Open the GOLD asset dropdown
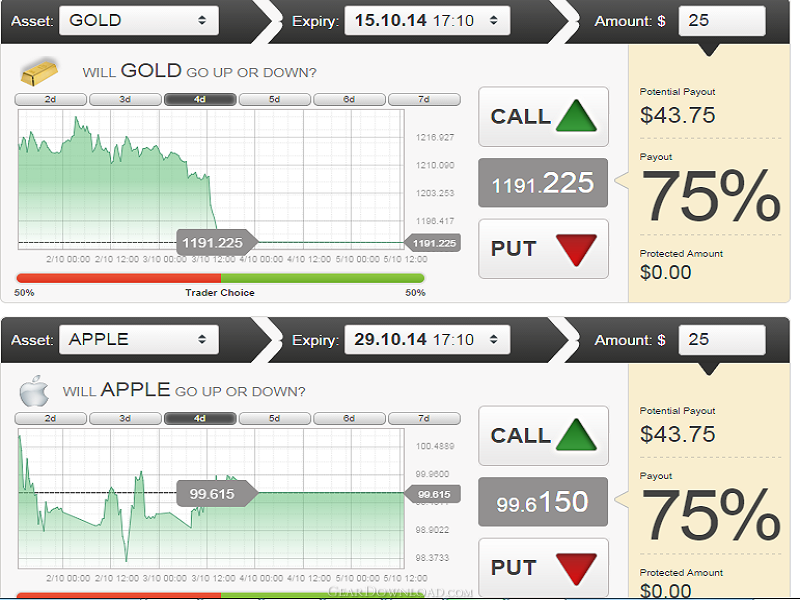This screenshot has height=600, width=800. 139,20
